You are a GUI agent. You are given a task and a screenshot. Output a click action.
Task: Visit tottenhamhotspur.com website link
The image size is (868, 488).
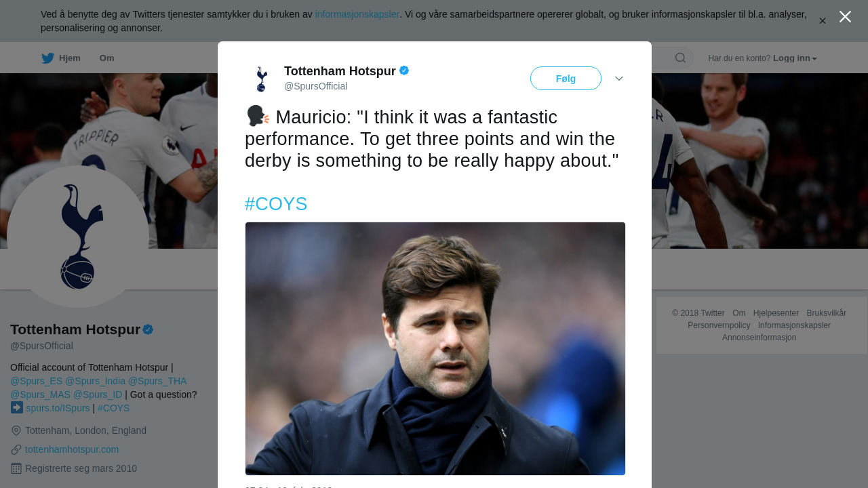coord(72,449)
